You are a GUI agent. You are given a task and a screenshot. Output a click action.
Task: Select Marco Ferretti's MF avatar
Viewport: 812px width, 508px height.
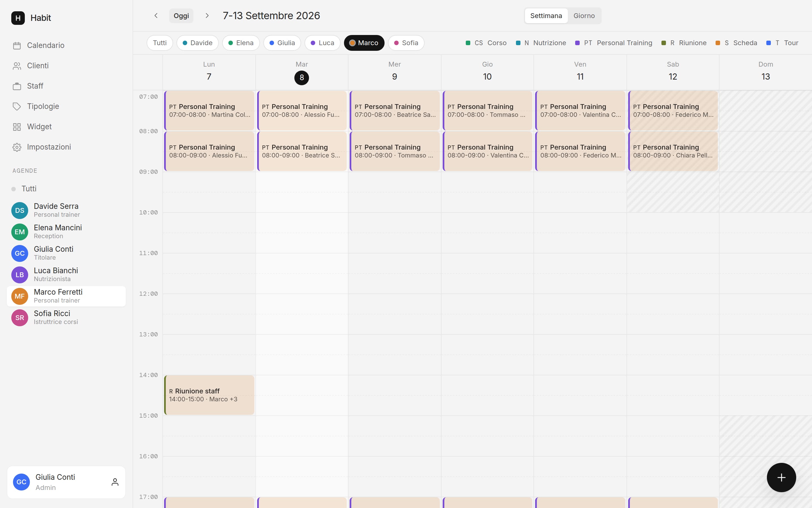click(20, 296)
